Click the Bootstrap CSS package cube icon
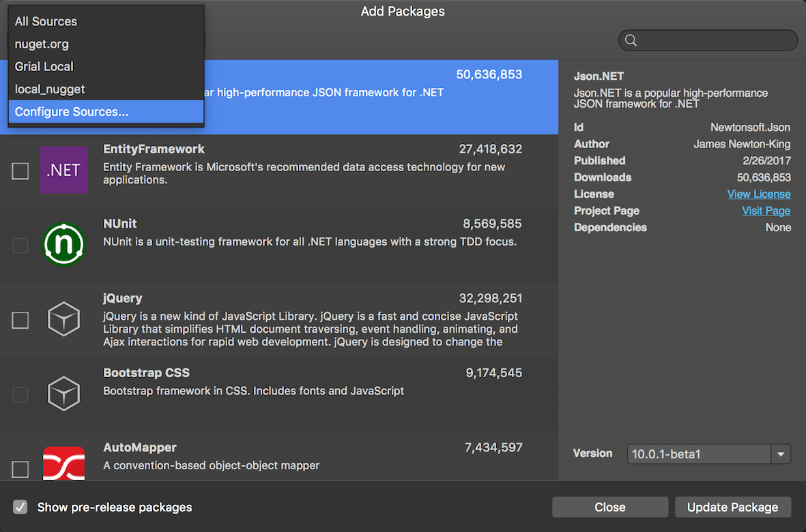This screenshot has height=532, width=806. click(x=63, y=393)
